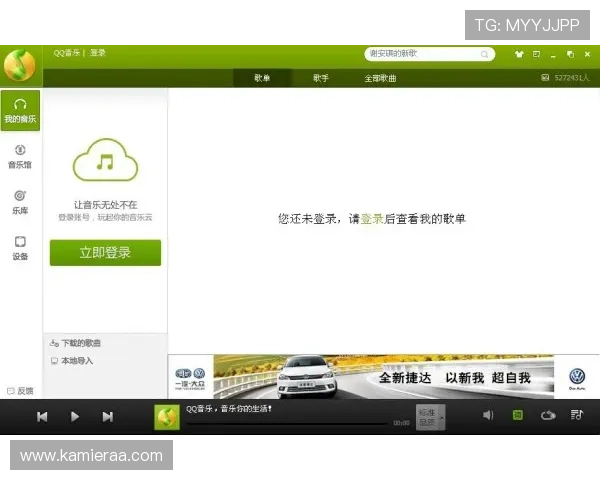Image resolution: width=600 pixels, height=480 pixels.
Task: Open 下载的歌曲 downloaded songs
Action: pos(80,343)
